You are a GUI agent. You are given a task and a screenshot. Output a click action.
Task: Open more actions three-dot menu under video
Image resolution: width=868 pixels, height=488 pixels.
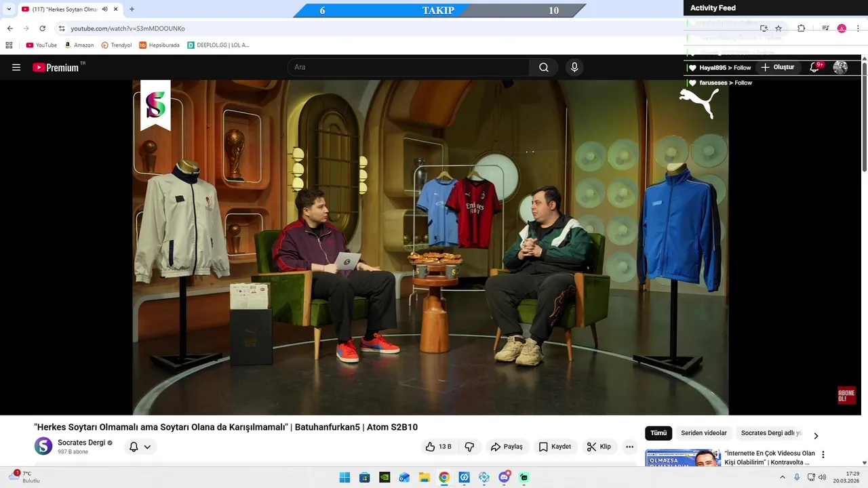[629, 447]
